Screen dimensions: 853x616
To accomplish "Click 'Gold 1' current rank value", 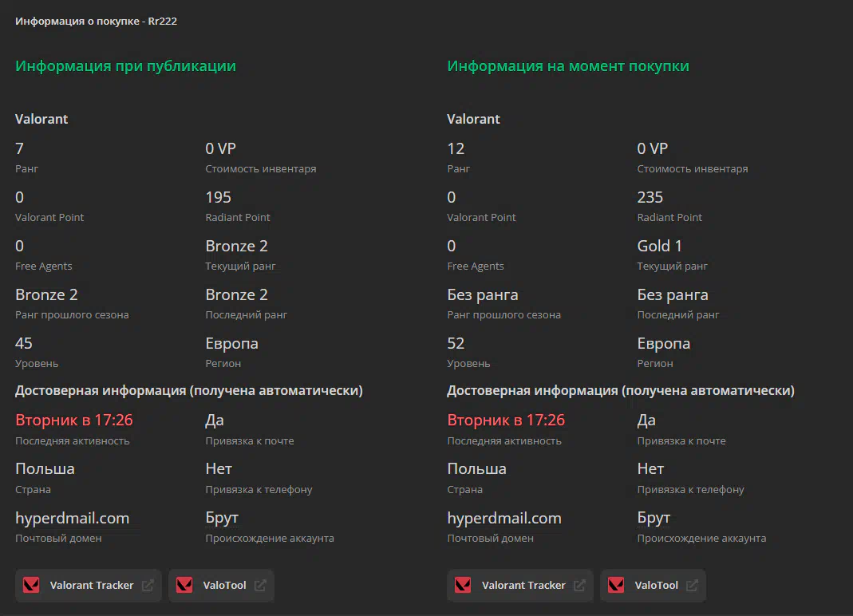I will (x=659, y=246).
